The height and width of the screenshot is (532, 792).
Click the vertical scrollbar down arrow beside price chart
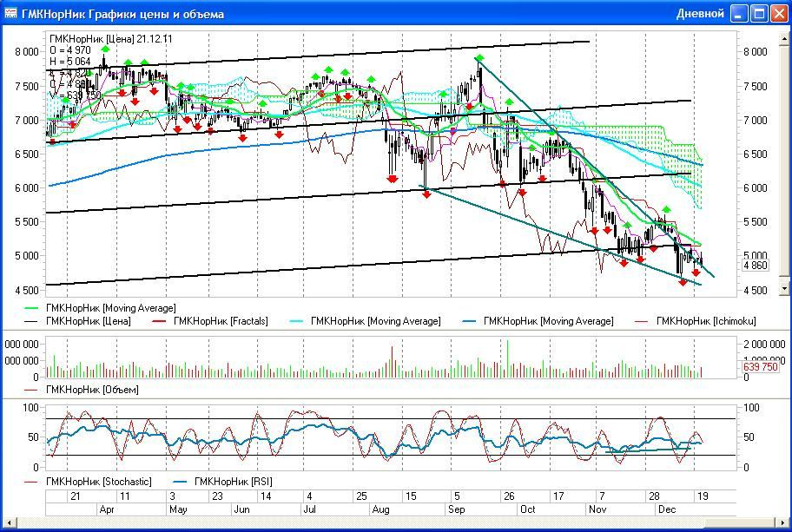pyautogui.click(x=784, y=288)
